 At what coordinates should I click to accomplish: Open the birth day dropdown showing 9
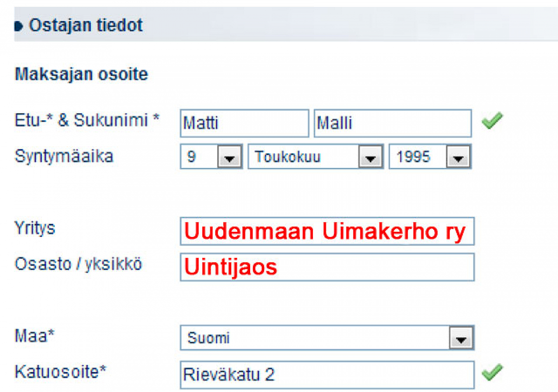click(211, 157)
